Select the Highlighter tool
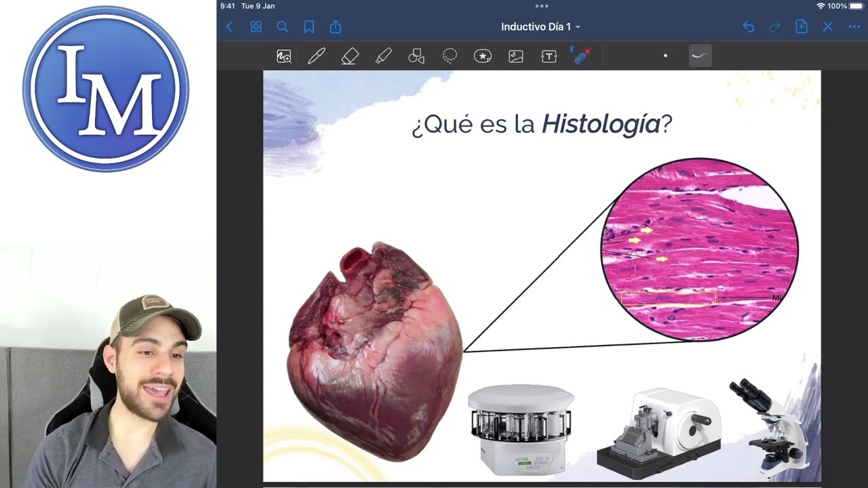The image size is (868, 488). coord(383,56)
